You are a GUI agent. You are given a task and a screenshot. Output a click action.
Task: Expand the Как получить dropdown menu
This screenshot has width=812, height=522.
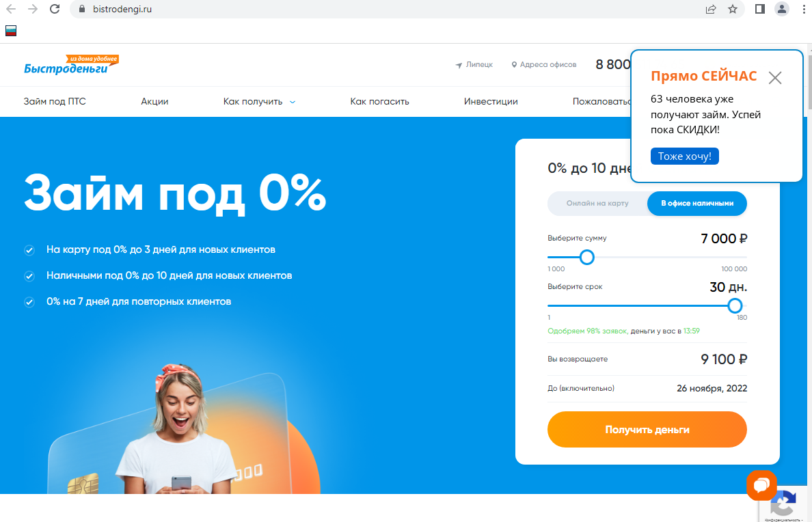259,102
